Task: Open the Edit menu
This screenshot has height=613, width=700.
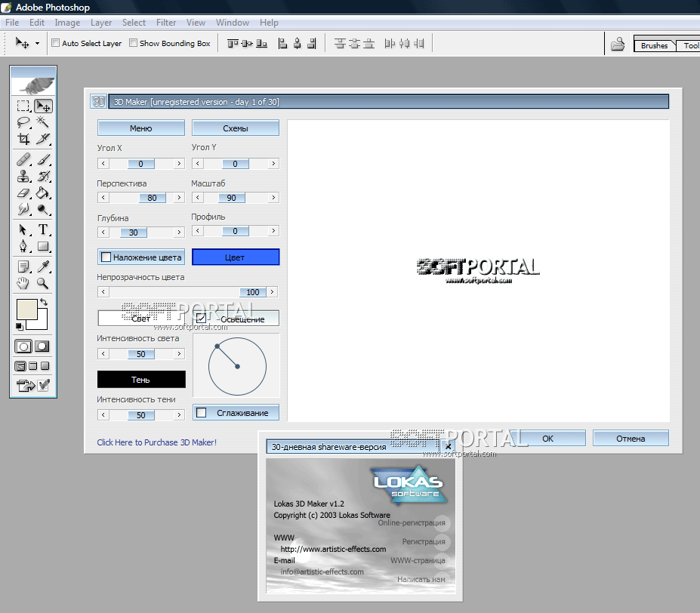Action: click(36, 23)
